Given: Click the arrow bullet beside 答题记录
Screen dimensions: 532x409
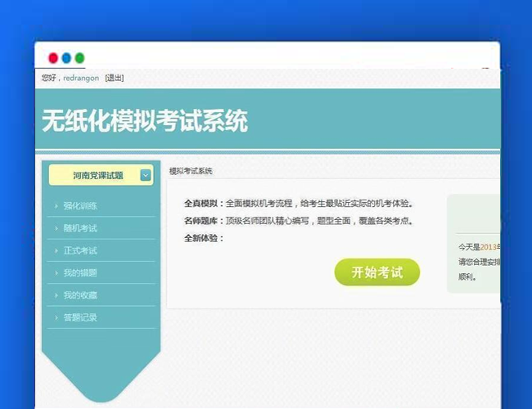Looking at the screenshot, I should [x=56, y=317].
